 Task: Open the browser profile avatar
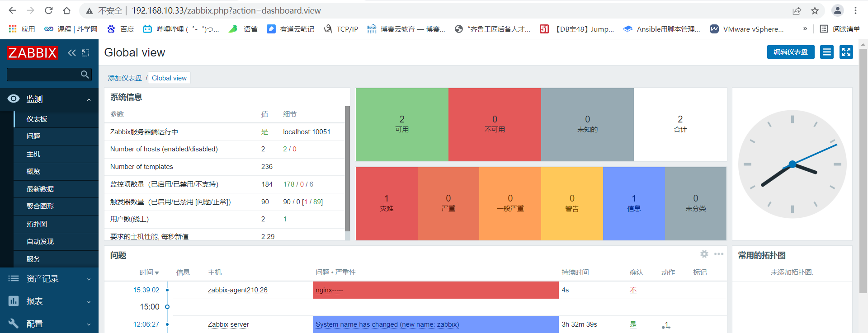tap(838, 10)
